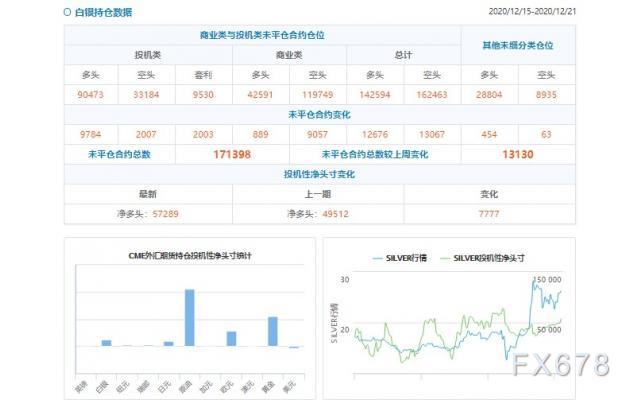Select change value 9784
Viewport: 640px width, 400px height.
coord(91,134)
